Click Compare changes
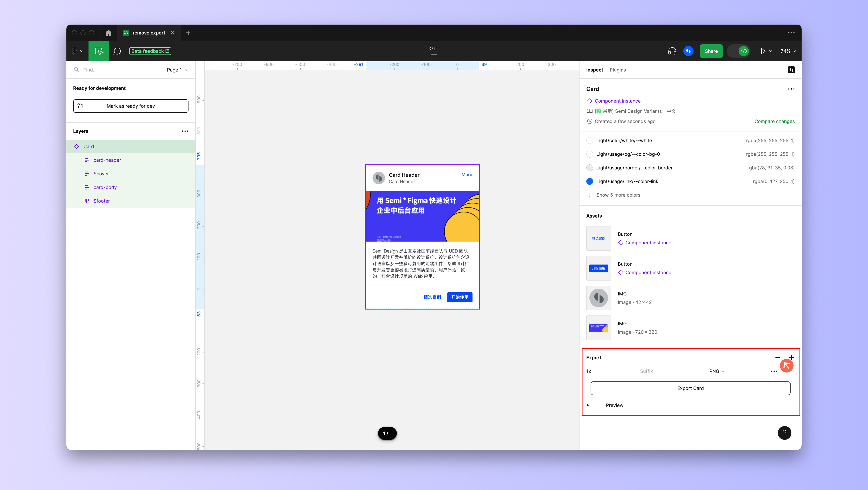868x490 pixels. pos(774,121)
